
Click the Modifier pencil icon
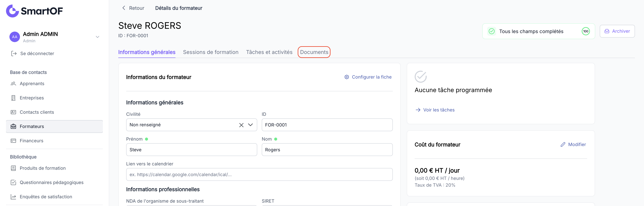pos(563,144)
